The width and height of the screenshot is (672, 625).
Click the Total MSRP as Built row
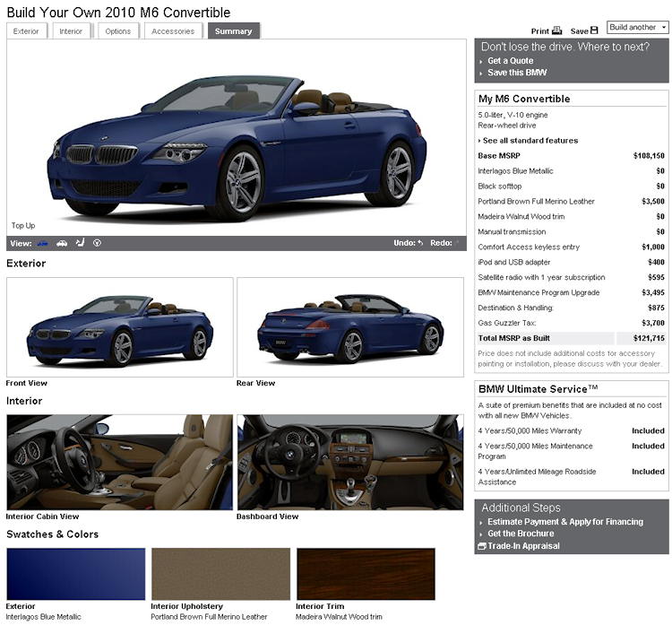(572, 338)
